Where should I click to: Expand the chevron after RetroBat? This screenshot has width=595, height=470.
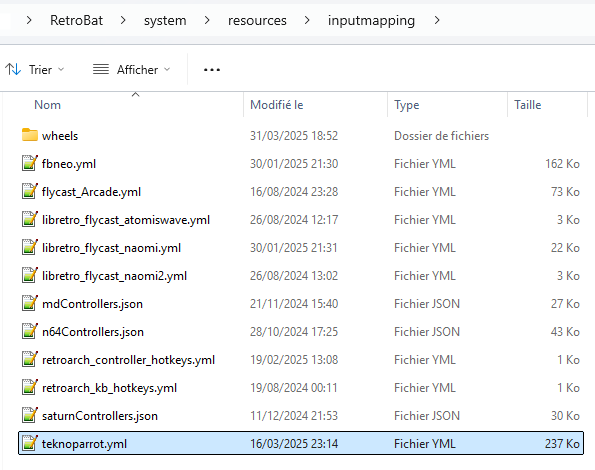[123, 20]
